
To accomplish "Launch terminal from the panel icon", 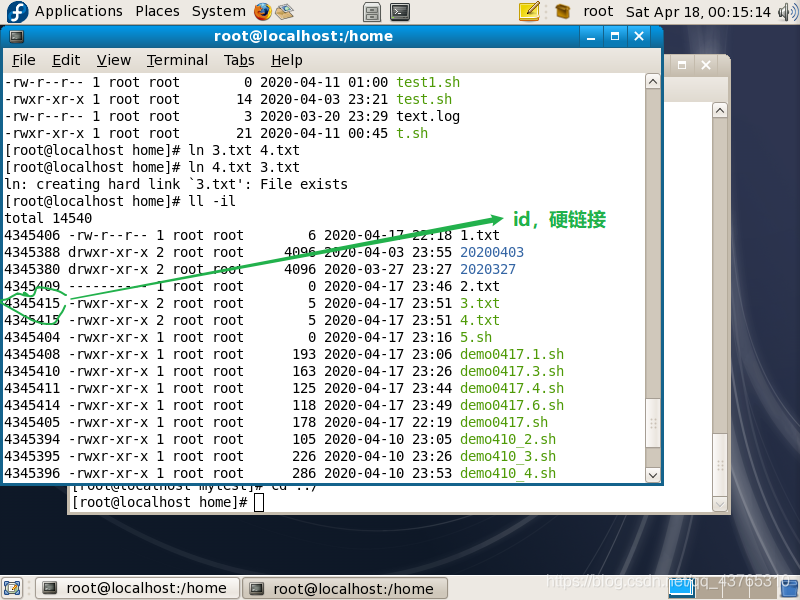I will click(400, 12).
